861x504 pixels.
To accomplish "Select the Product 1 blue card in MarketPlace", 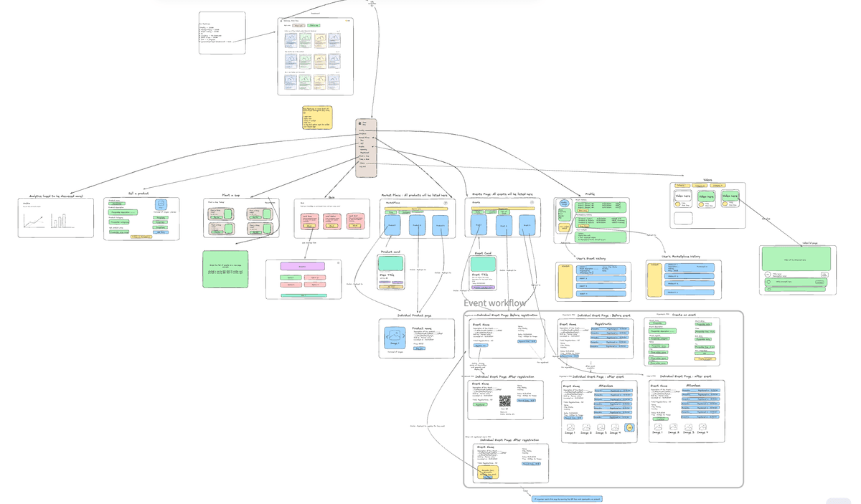I will tap(392, 225).
